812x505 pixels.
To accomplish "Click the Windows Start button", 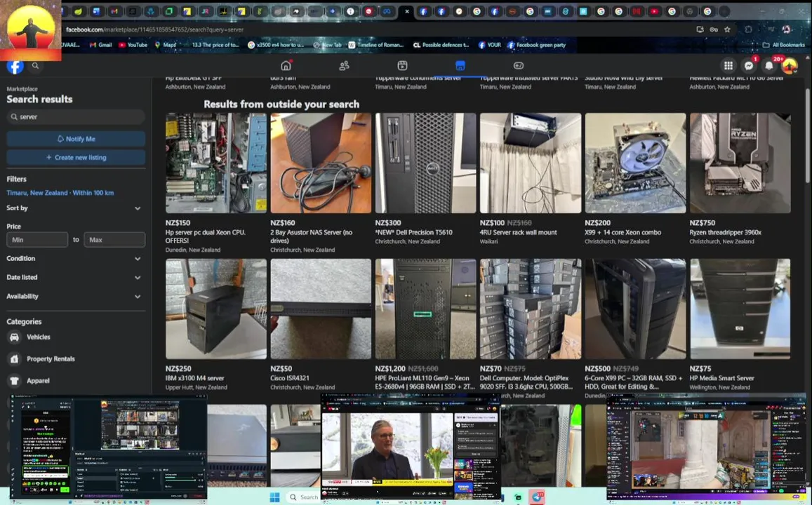I will click(274, 497).
